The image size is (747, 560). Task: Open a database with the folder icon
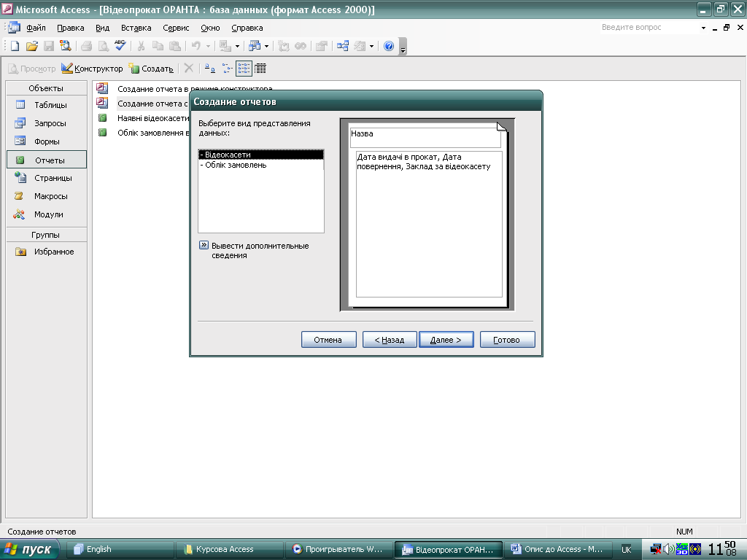click(31, 46)
